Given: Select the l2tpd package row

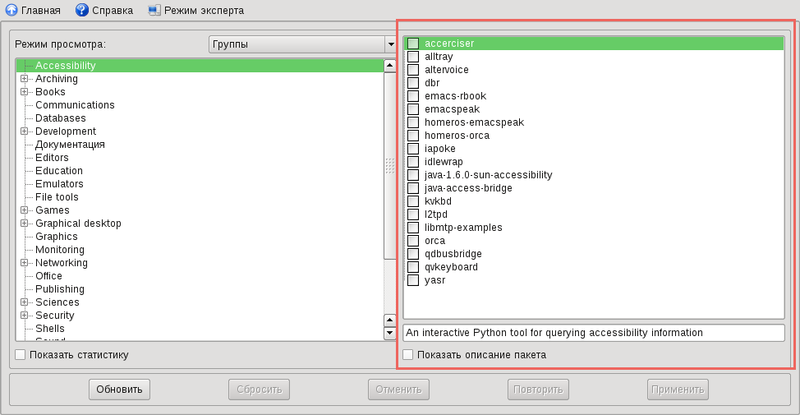Looking at the screenshot, I should tap(594, 214).
